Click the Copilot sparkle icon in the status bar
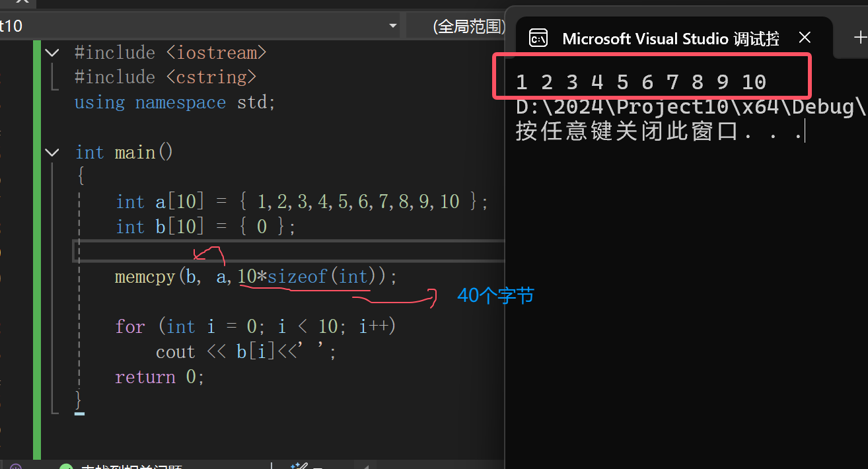This screenshot has width=868, height=469. coord(295,466)
